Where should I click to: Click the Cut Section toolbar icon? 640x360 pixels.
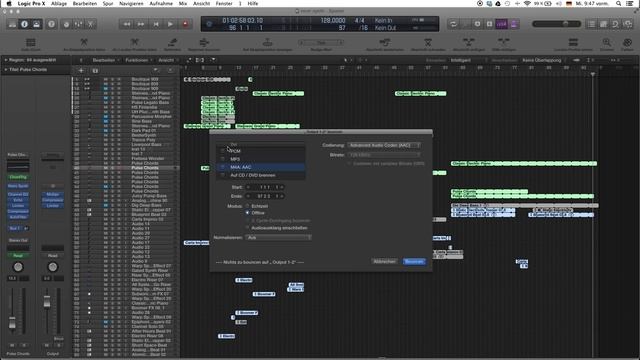point(428,42)
